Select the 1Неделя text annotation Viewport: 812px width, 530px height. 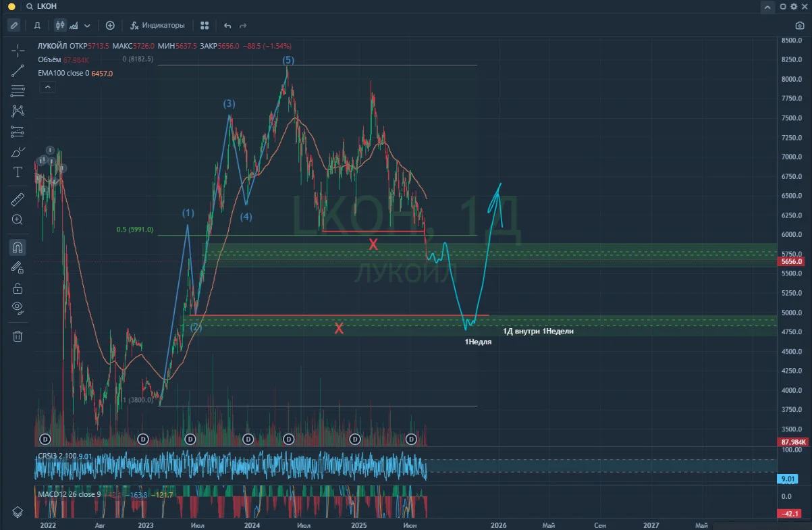[478, 342]
